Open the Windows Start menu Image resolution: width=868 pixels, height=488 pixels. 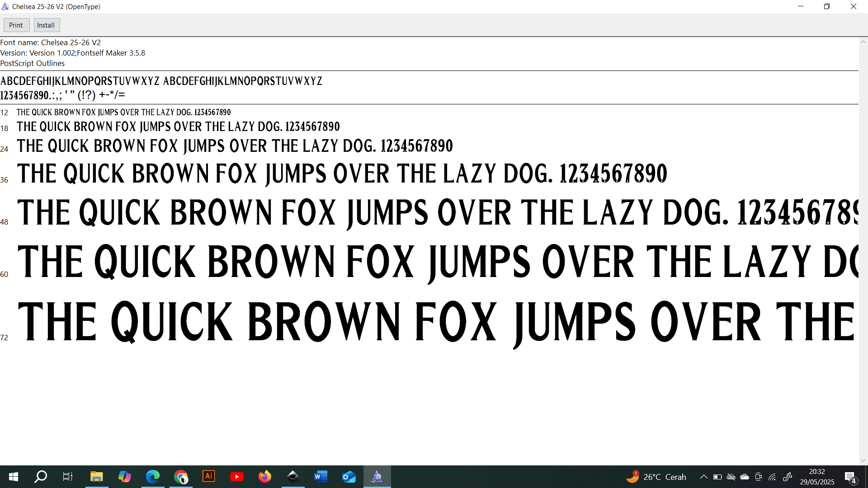tap(14, 476)
